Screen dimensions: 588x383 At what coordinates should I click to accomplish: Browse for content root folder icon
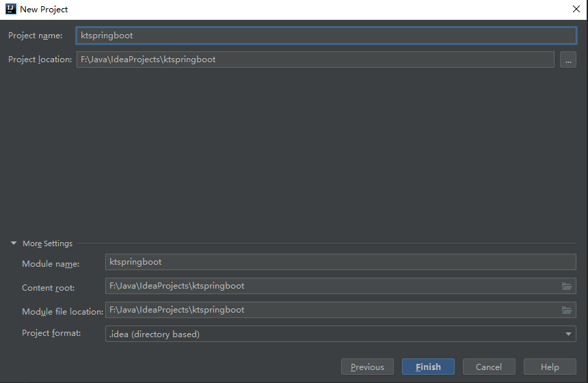click(x=567, y=286)
